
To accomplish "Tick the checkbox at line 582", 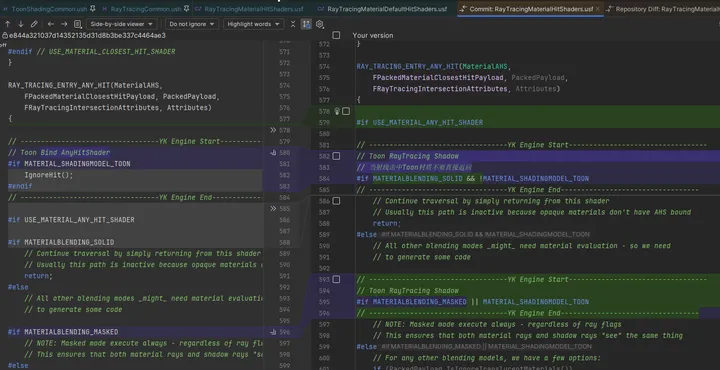I will (336, 156).
